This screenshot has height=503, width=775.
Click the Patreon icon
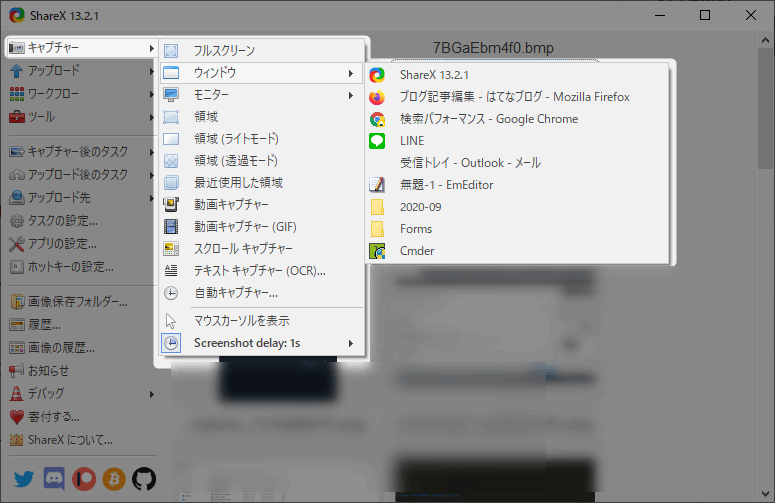(x=84, y=479)
